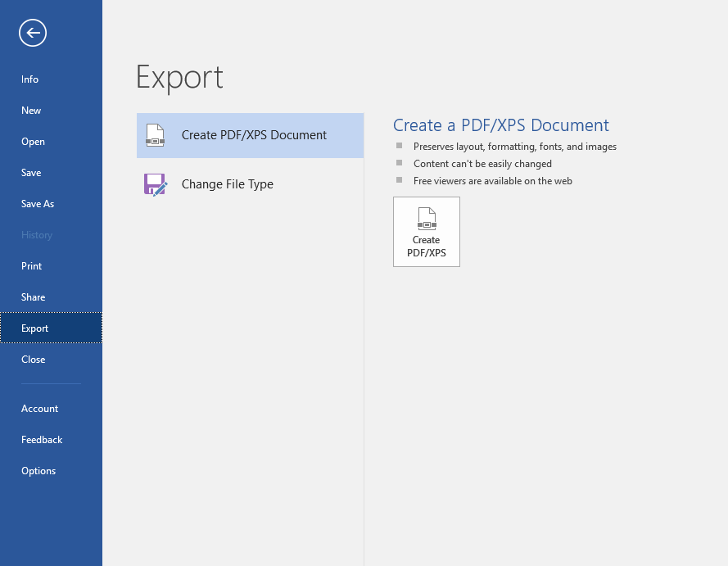The width and height of the screenshot is (728, 566).
Task: Click the Feedback link
Action: coord(41,439)
